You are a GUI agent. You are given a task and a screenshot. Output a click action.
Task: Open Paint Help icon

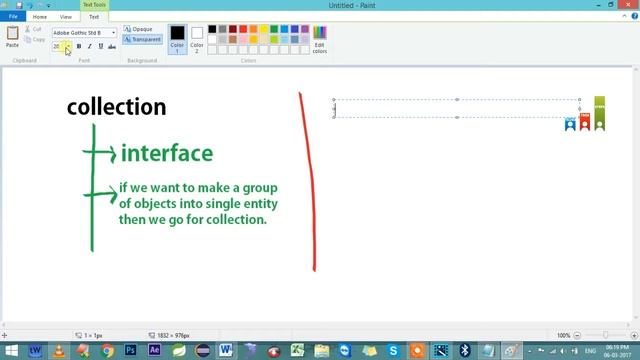click(634, 16)
